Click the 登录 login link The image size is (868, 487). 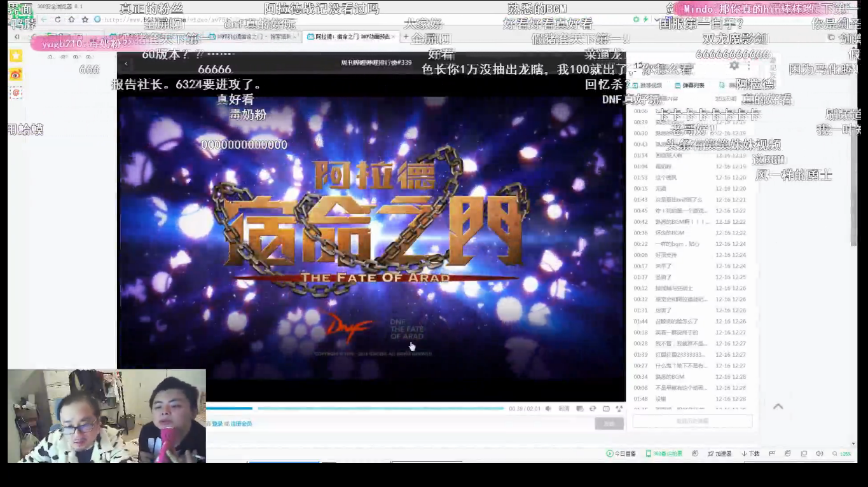click(x=217, y=423)
